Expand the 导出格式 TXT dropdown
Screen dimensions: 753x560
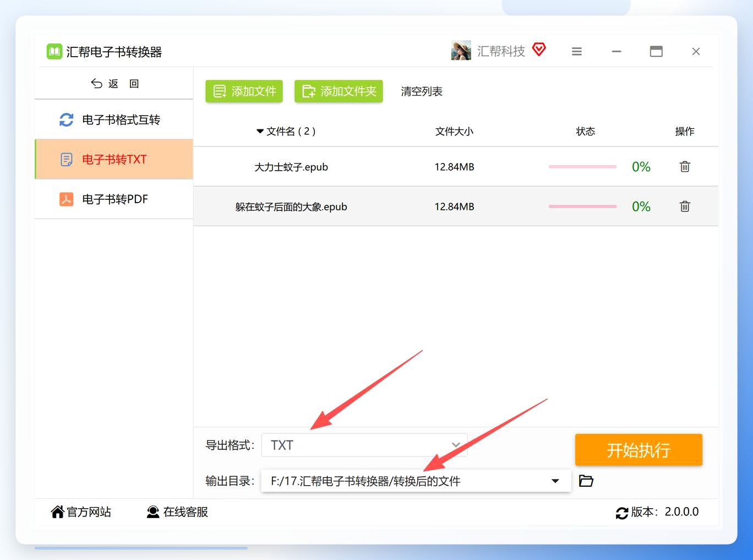pos(364,445)
